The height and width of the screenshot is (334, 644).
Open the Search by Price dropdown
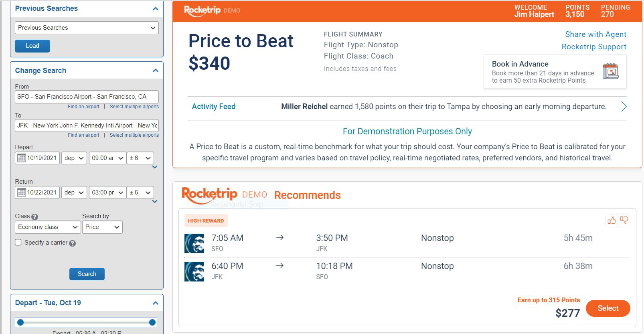tap(102, 227)
